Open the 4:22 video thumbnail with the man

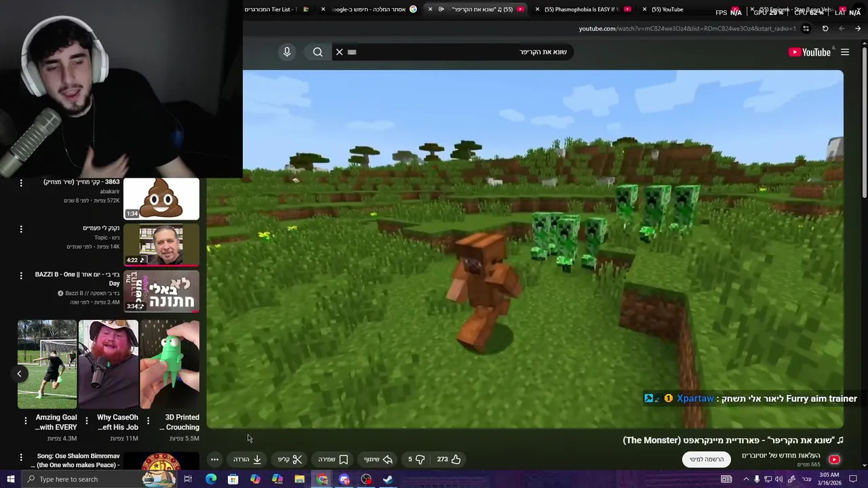(x=161, y=245)
